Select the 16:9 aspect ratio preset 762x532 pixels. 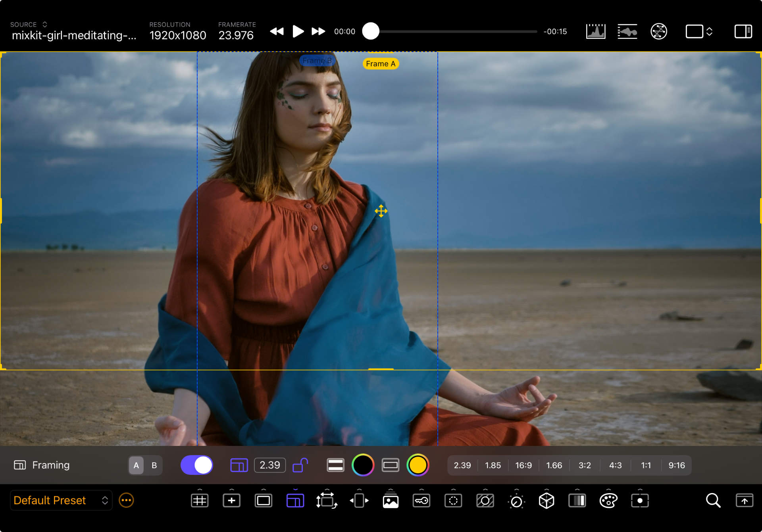[x=523, y=465]
